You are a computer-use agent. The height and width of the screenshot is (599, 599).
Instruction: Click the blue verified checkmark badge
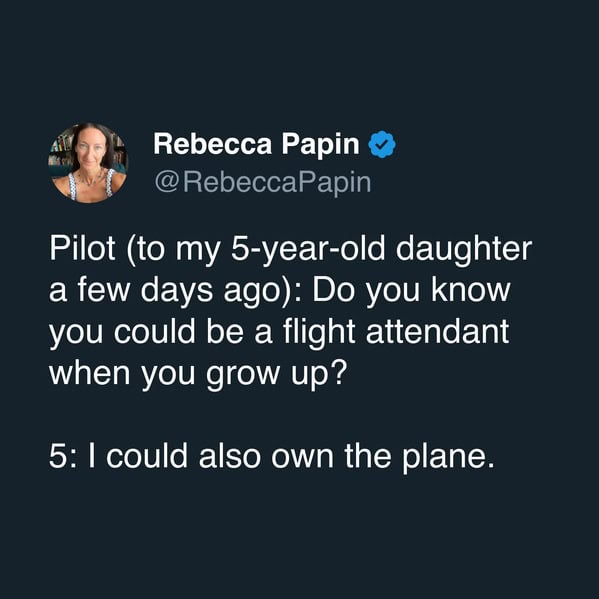click(382, 144)
